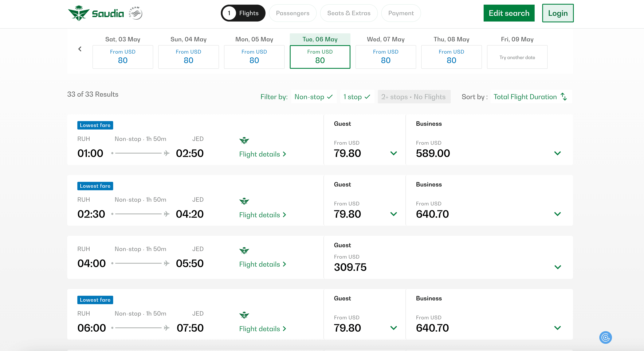Screen dimensions: 644x351
Task: Expand Business fare 589.00 options
Action: 557,153
